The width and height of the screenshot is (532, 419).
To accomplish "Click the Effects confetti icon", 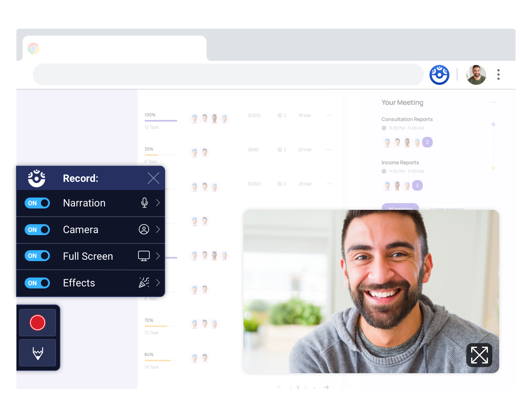I will (x=144, y=283).
